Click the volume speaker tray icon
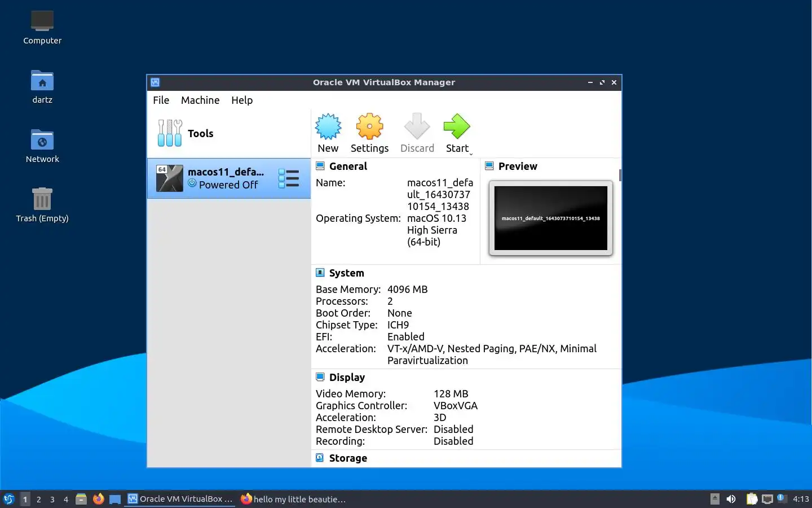This screenshot has height=508, width=812. click(731, 499)
